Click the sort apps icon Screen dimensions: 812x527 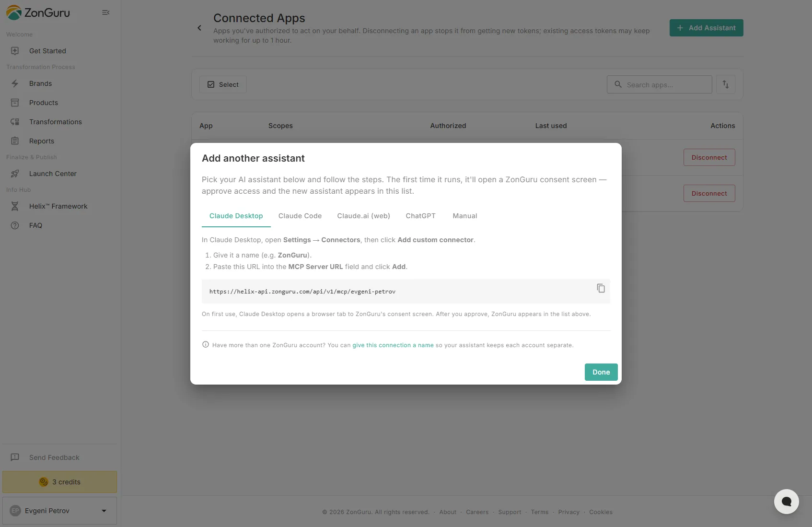point(726,84)
